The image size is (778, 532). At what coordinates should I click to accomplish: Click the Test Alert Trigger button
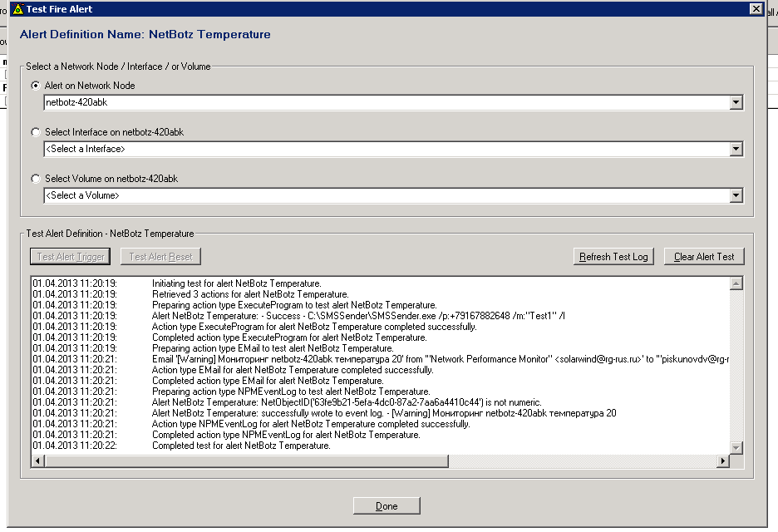click(71, 257)
